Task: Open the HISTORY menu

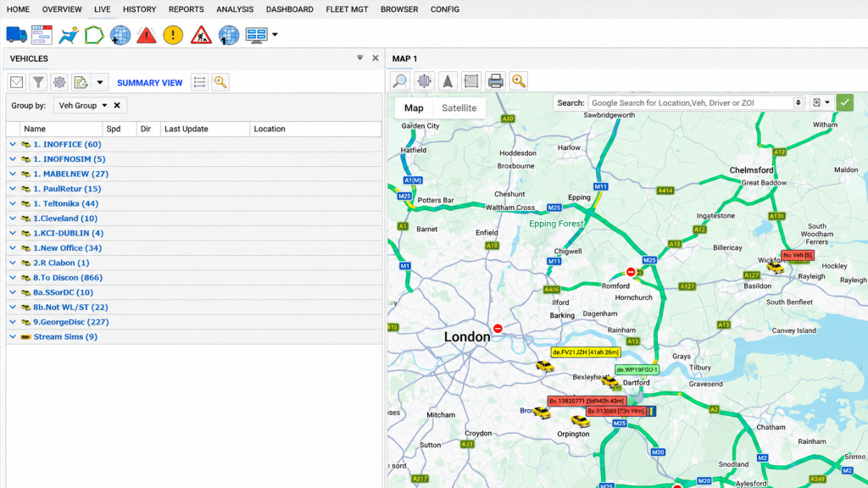Action: point(140,9)
